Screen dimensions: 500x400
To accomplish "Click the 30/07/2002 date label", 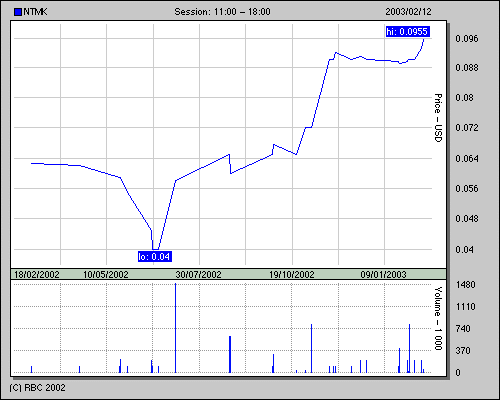I will 198,275.
